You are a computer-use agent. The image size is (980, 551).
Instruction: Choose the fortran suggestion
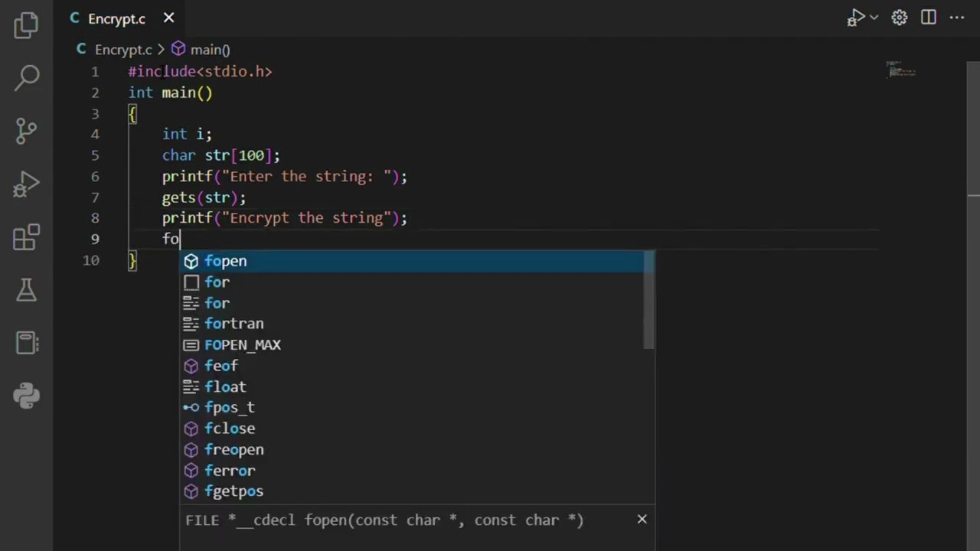click(417, 324)
